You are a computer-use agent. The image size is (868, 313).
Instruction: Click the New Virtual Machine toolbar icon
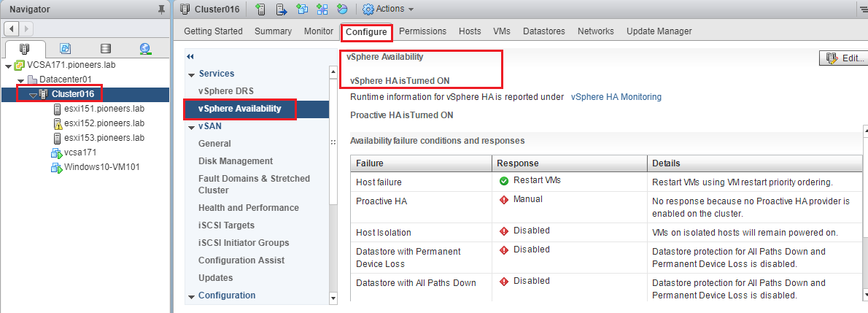pyautogui.click(x=302, y=9)
